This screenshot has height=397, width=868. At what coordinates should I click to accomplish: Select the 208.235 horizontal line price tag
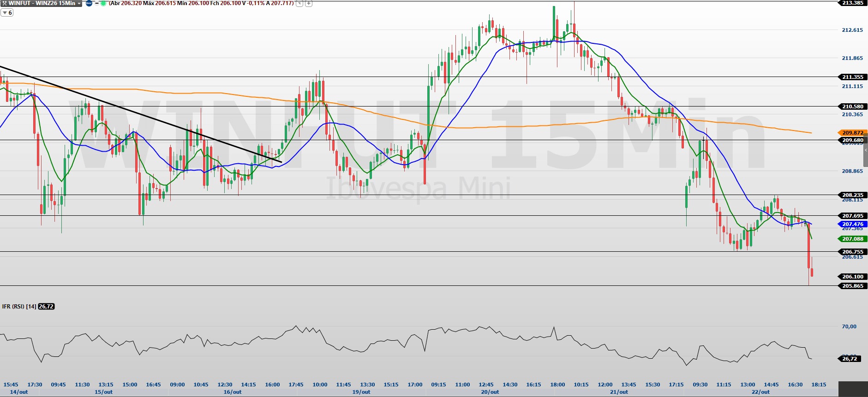click(852, 195)
